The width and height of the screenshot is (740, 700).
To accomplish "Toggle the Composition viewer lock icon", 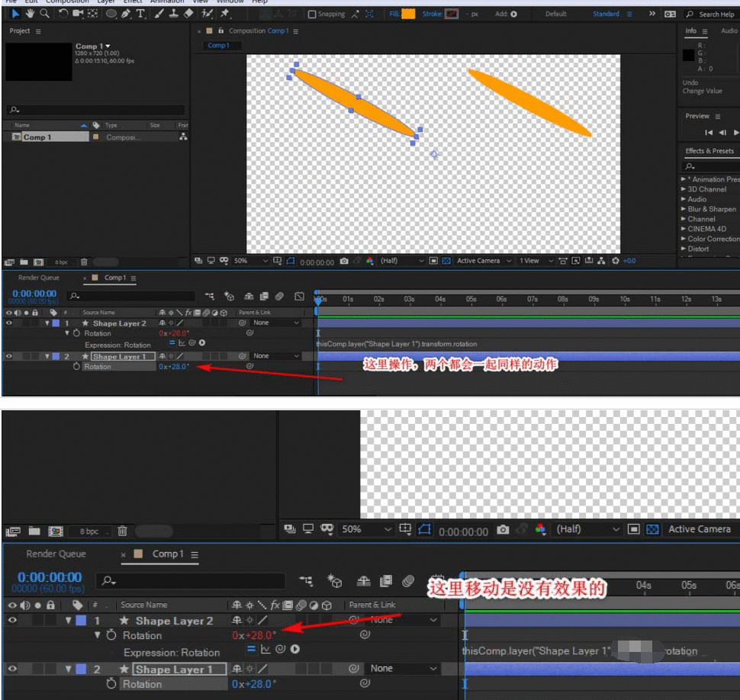I will pos(221,31).
